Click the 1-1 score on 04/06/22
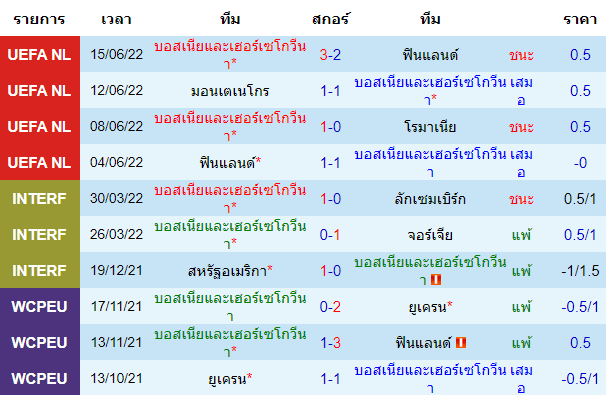 click(x=330, y=162)
